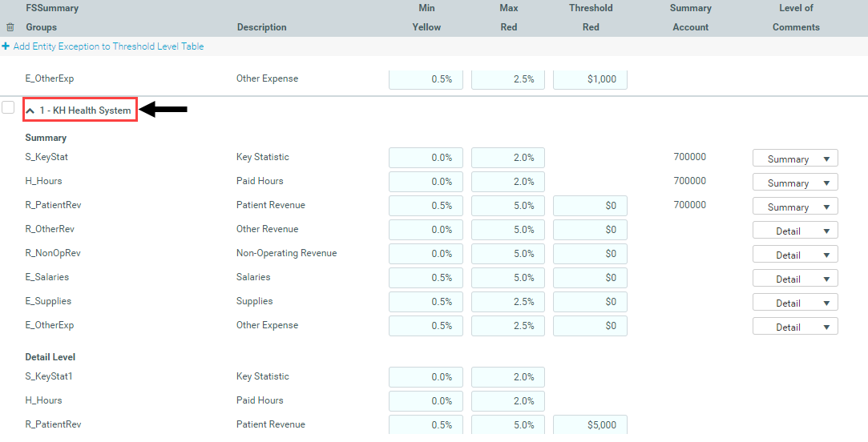The width and height of the screenshot is (868, 442).
Task: Open the R_OtherRev Detail dropdown
Action: [794, 231]
